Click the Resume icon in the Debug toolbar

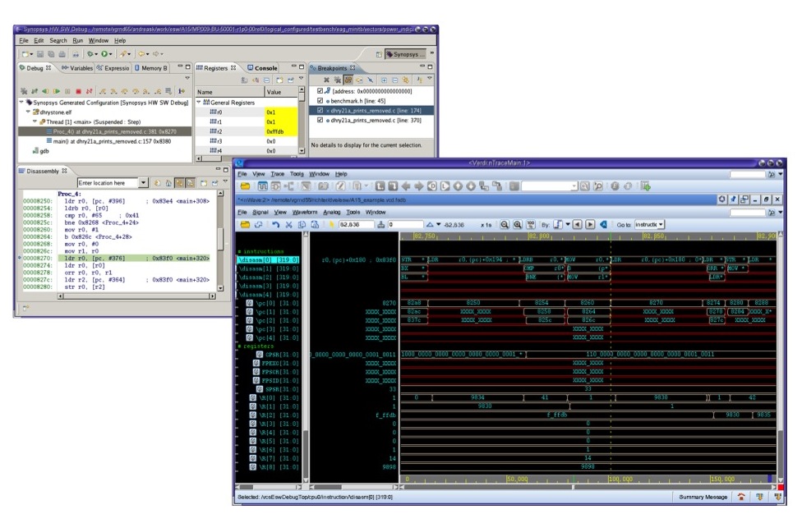click(x=56, y=91)
